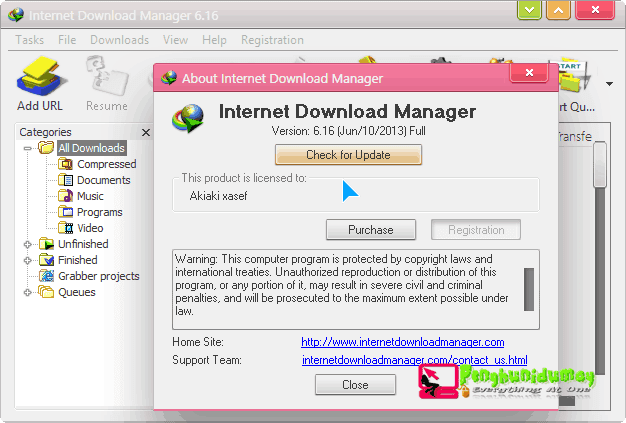
Task: Click the downloads list vertical scrollbar thumb
Action: tap(600, 164)
